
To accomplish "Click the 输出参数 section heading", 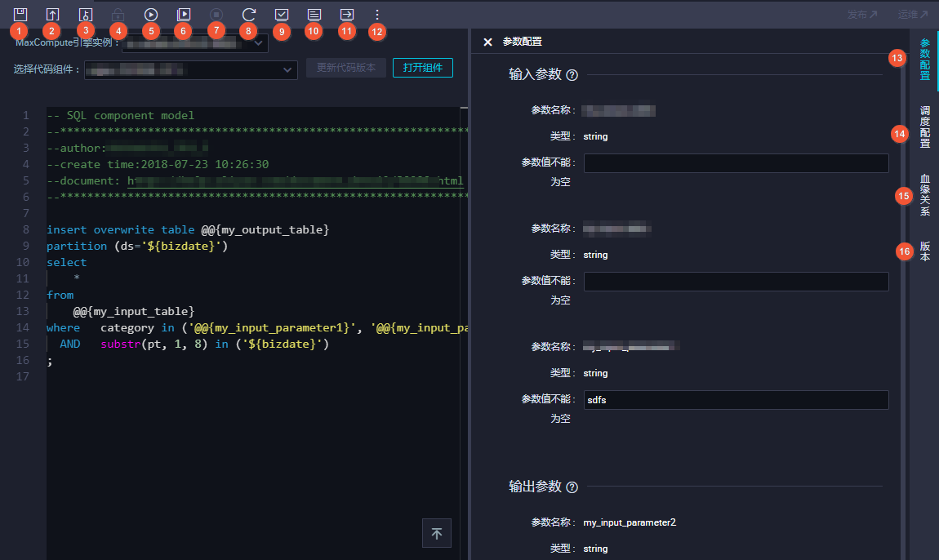I will 535,487.
